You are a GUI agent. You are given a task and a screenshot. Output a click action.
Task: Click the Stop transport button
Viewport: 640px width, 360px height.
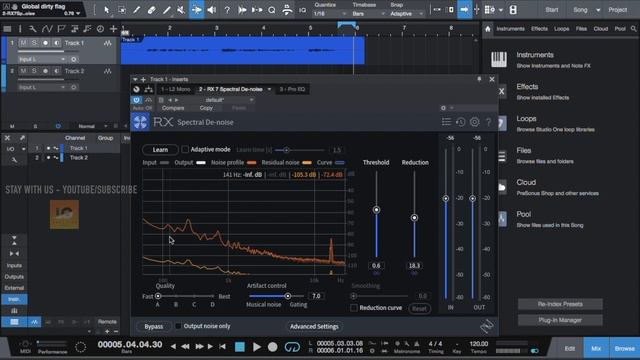[x=240, y=347]
